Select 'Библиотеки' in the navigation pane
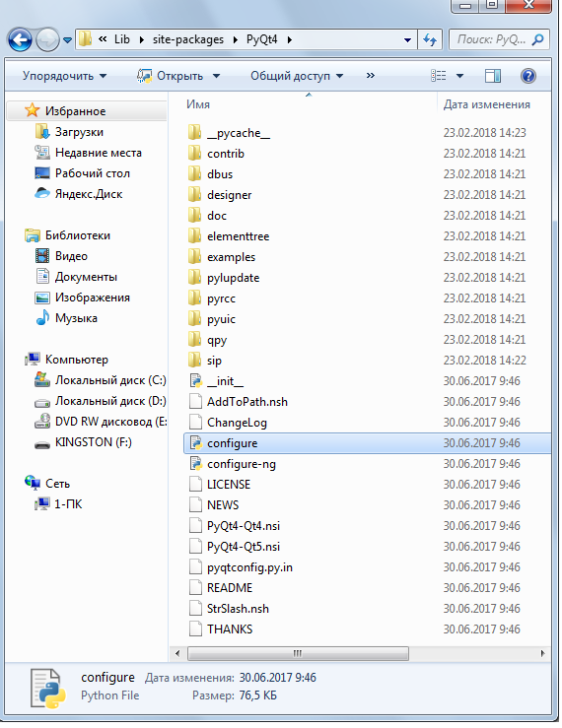This screenshot has width=562, height=728. 78,235
